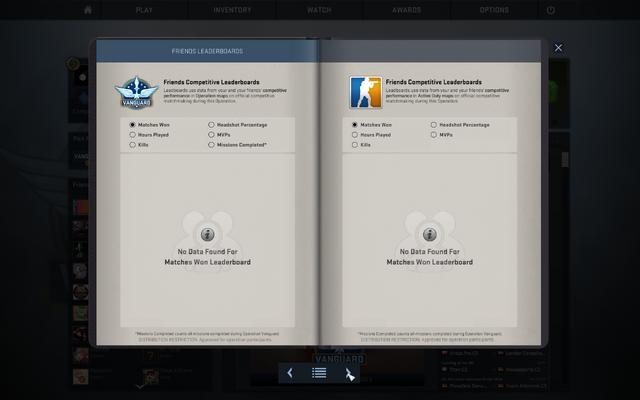This screenshot has width=640, height=400.
Task: Click left page 'Friends Competitive Leaderboards' heading
Action: pos(211,82)
